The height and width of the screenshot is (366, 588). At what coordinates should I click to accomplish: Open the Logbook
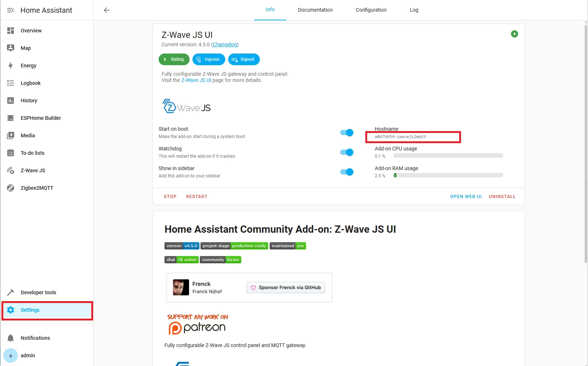coord(31,83)
